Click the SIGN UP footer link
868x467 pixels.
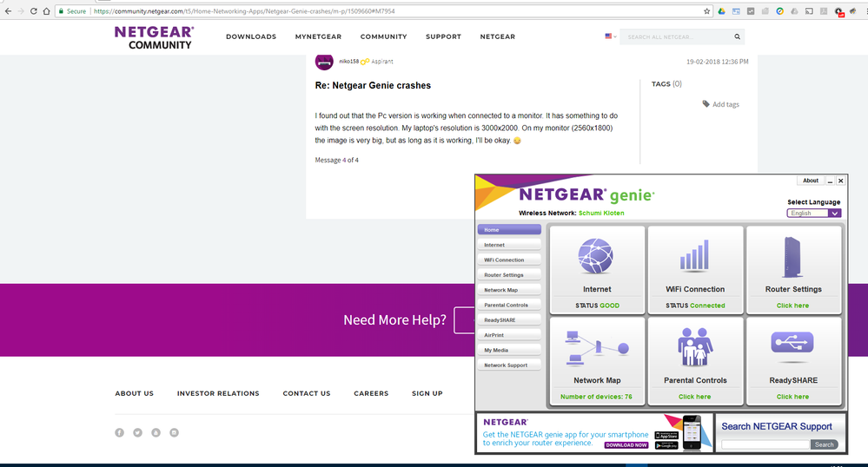coord(427,393)
